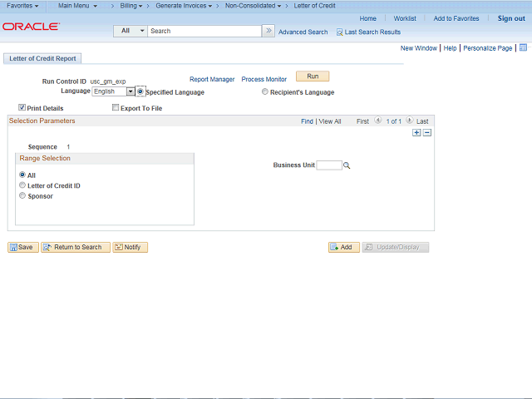Screen dimensions: 532x399
Task: Click Personalize Page link
Action: pyautogui.click(x=488, y=48)
